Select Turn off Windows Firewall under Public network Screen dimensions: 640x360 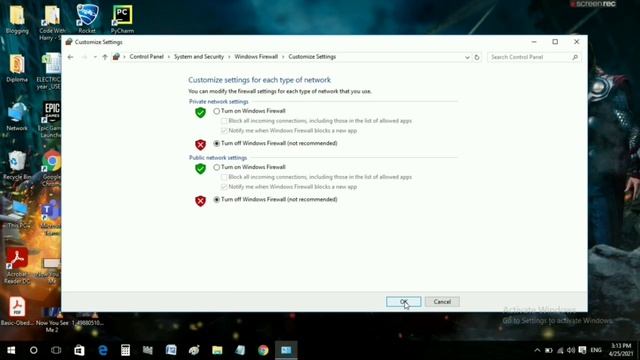217,200
